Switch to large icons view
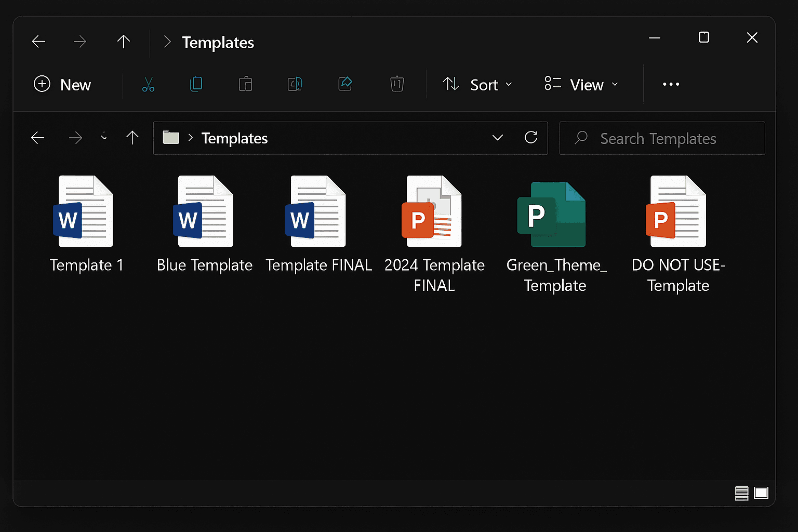The image size is (798, 532). click(x=761, y=493)
